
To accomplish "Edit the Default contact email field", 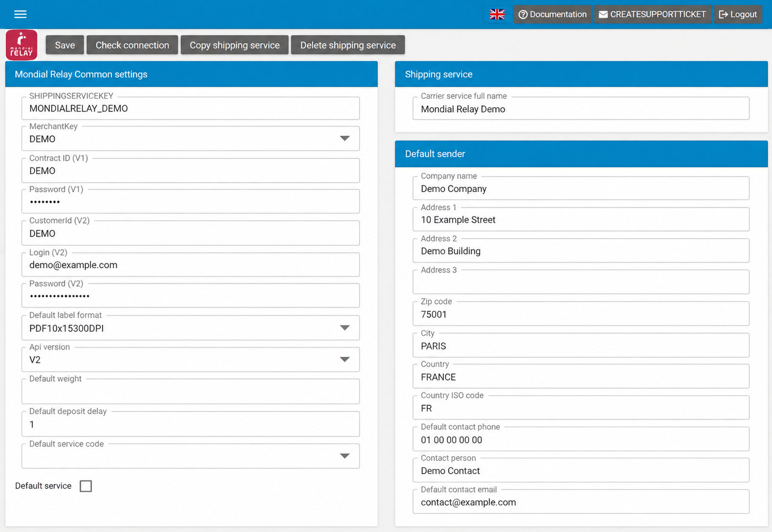I will click(x=581, y=502).
